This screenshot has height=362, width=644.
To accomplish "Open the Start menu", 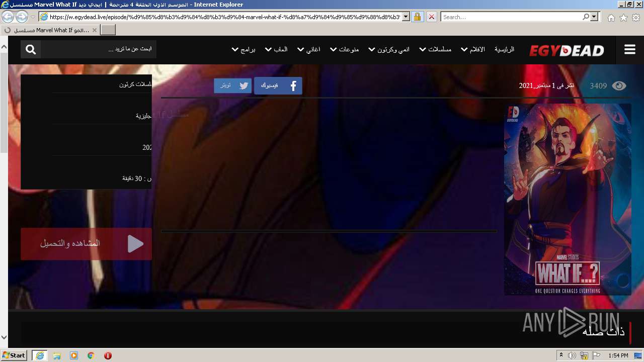I will point(14,355).
